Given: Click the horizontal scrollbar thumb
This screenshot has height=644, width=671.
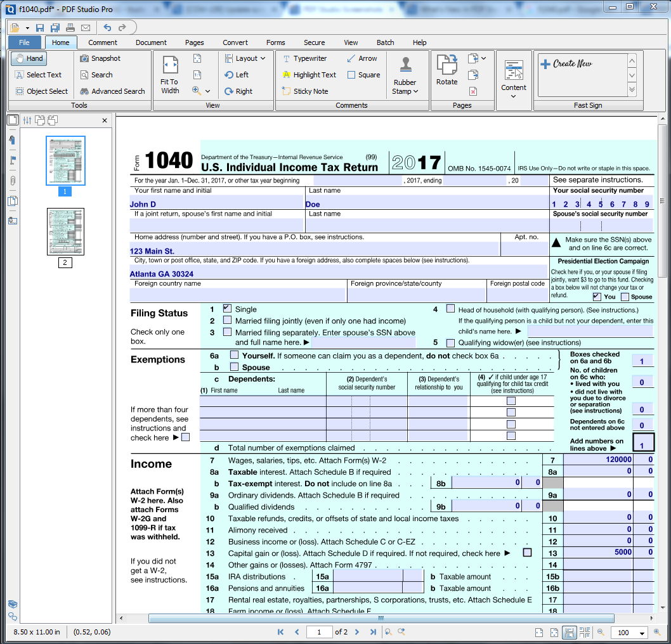Looking at the screenshot, I should click(381, 618).
